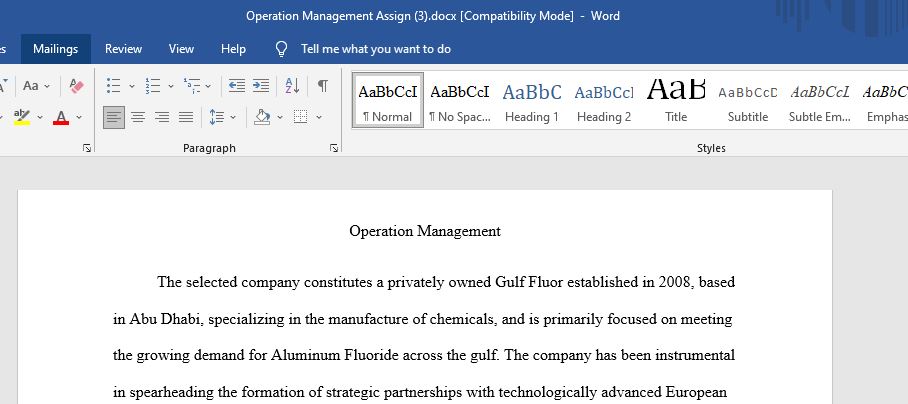The width and height of the screenshot is (908, 404).
Task: Click the words 'Gulf Fluor' in paragraph
Action: coord(529,282)
